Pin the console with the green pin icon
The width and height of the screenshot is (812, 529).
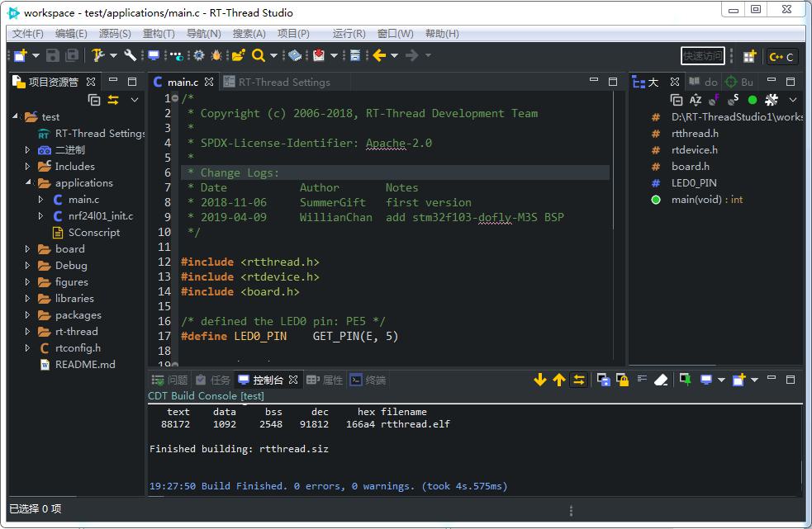coord(685,380)
